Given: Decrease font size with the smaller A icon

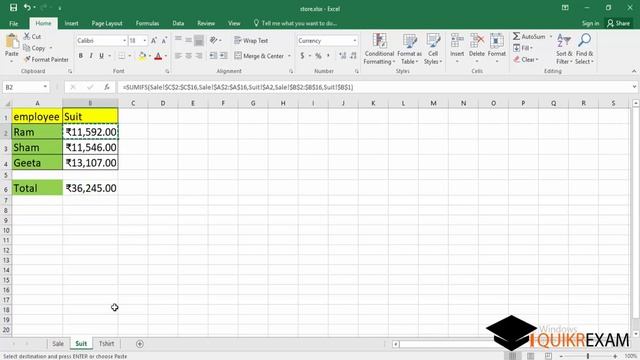Looking at the screenshot, I should pyautogui.click(x=164, y=40).
